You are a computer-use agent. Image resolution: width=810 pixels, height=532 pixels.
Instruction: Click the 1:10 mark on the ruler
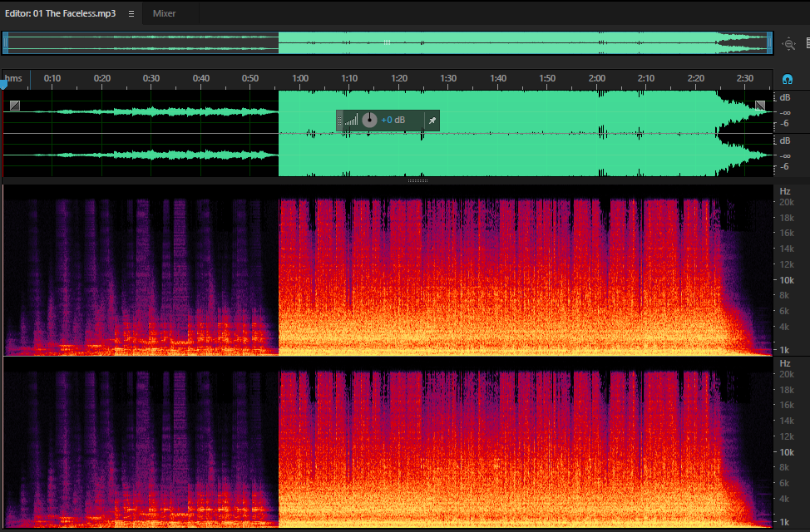click(349, 78)
